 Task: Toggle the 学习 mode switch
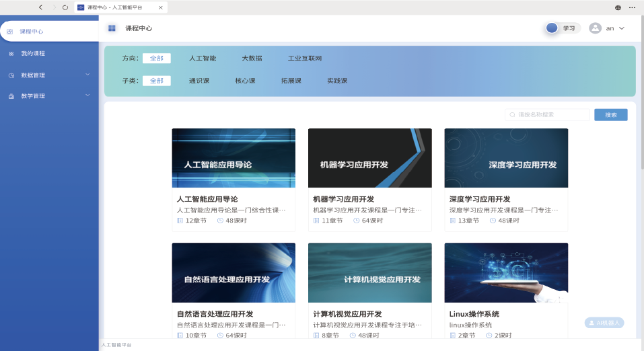coord(553,28)
